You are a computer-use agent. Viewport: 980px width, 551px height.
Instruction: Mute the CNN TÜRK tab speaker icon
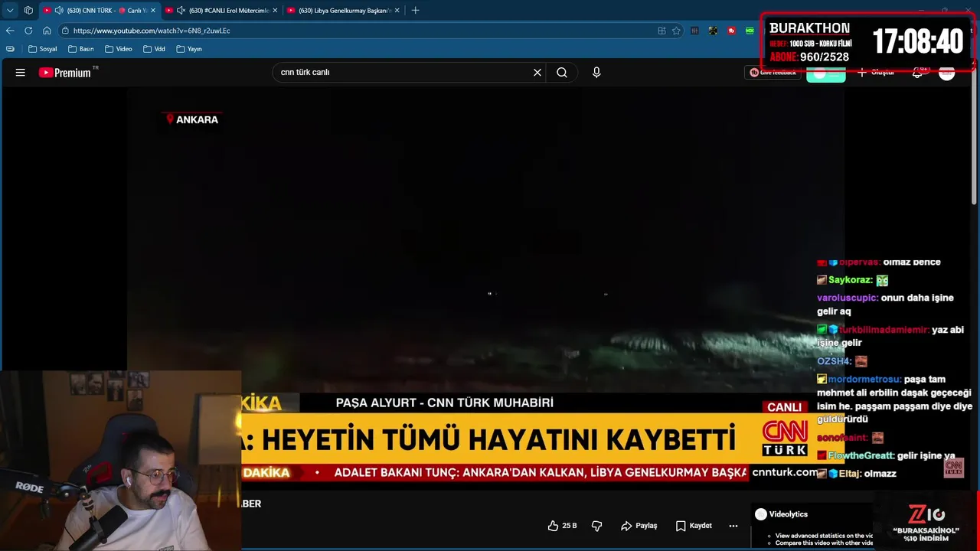pyautogui.click(x=59, y=11)
